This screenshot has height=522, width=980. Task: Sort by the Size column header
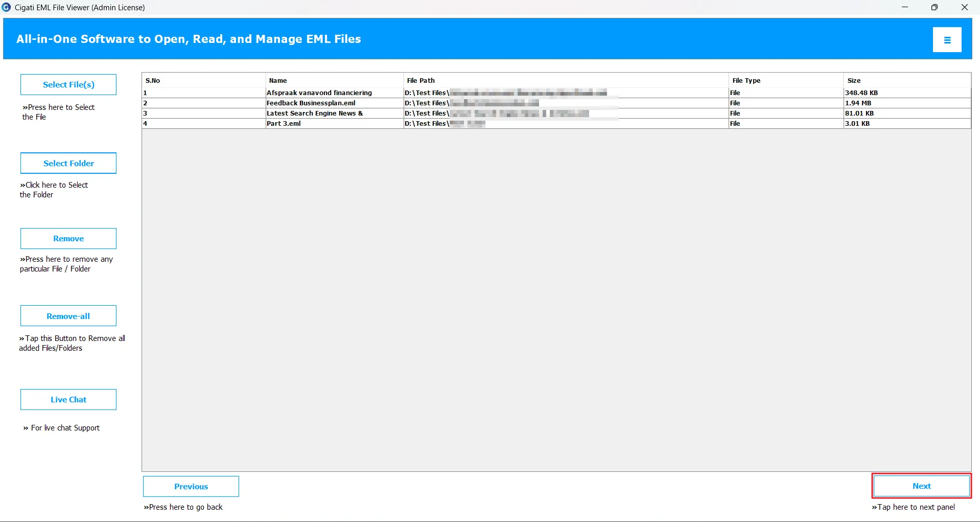[x=907, y=80]
